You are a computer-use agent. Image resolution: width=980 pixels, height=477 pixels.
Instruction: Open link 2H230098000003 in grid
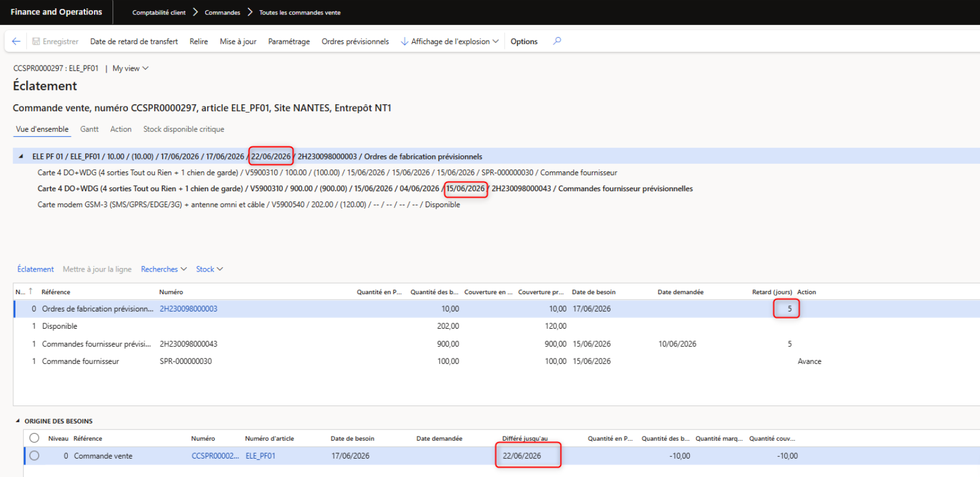pyautogui.click(x=189, y=309)
